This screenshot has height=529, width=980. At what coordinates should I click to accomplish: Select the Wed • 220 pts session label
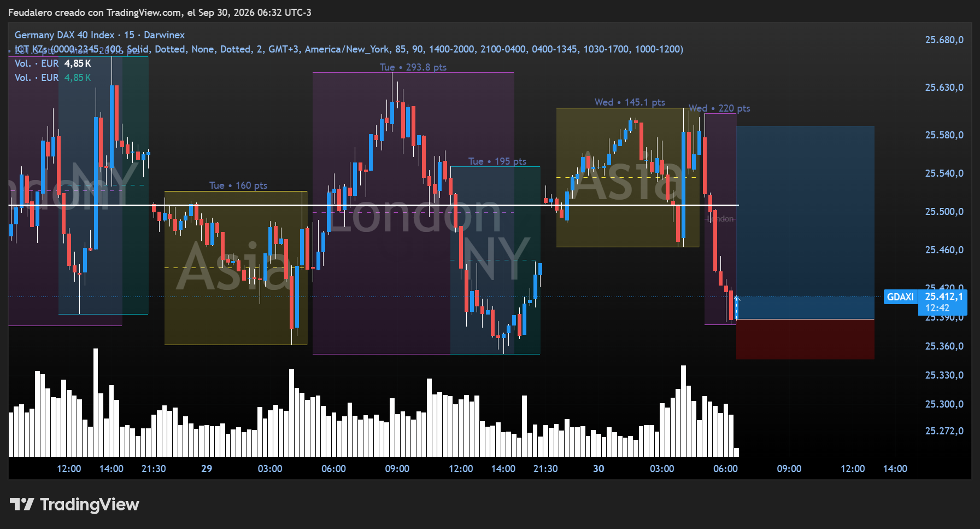pos(719,108)
